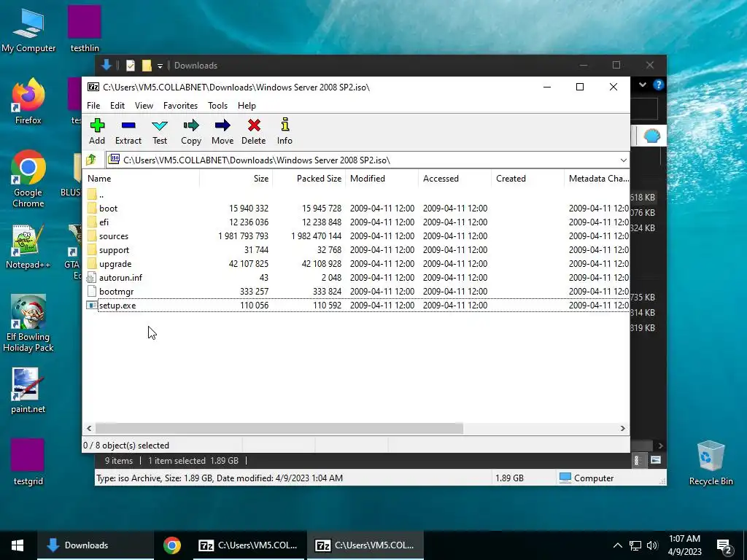Open the notification center icon
The image size is (747, 560).
point(724,546)
